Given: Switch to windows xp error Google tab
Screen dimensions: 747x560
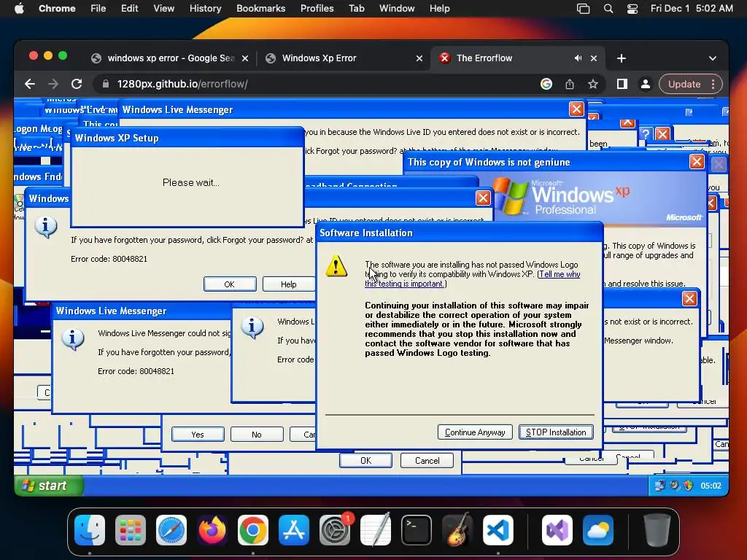Looking at the screenshot, I should pos(171,58).
